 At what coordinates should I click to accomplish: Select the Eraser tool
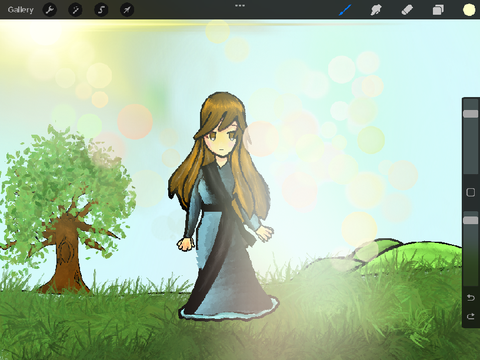tap(407, 10)
